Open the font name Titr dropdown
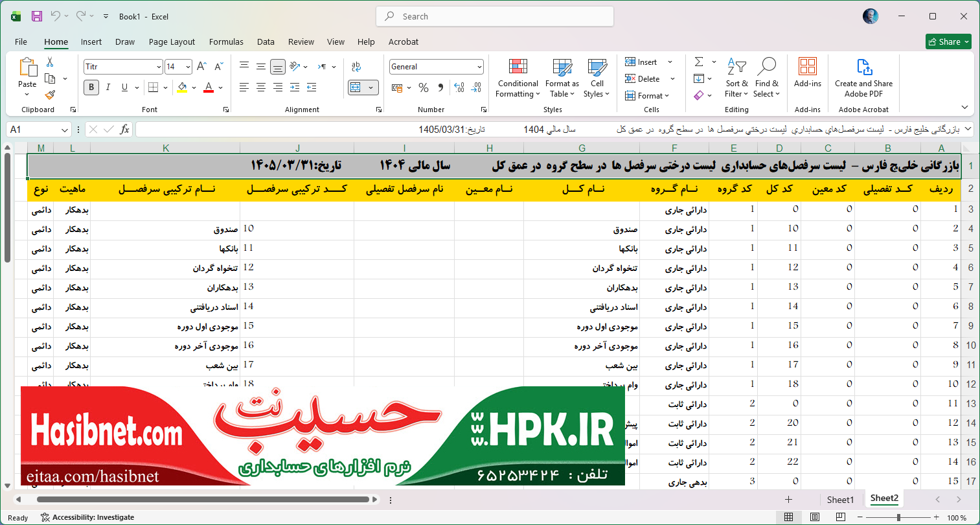Screen dimensions: 980x525 pyautogui.click(x=159, y=67)
